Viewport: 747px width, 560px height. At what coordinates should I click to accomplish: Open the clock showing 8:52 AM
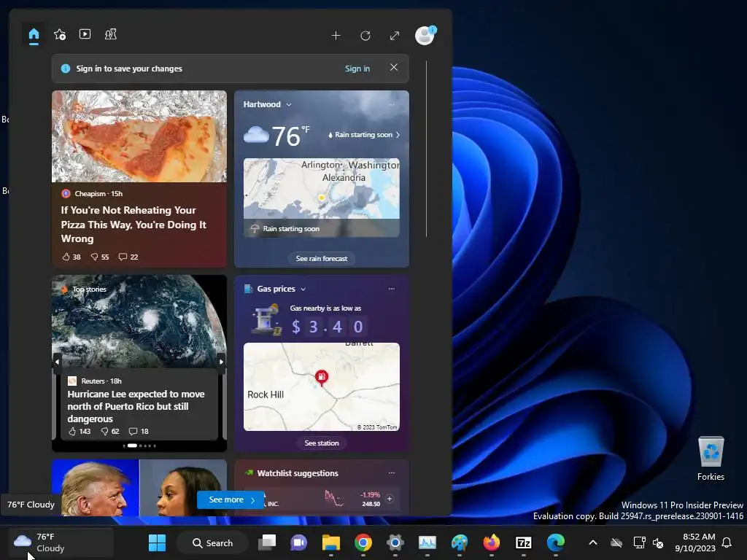pos(695,542)
